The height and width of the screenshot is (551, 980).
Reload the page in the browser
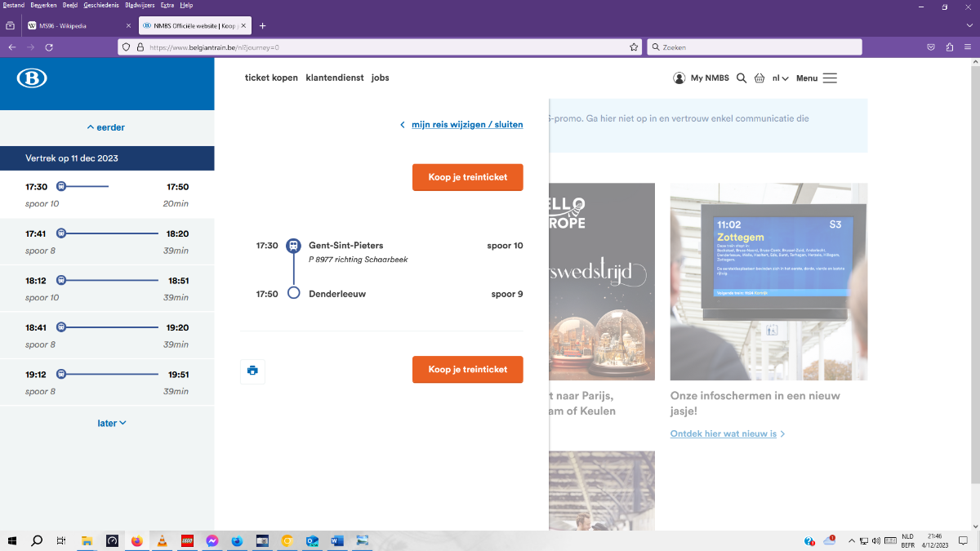point(49,47)
